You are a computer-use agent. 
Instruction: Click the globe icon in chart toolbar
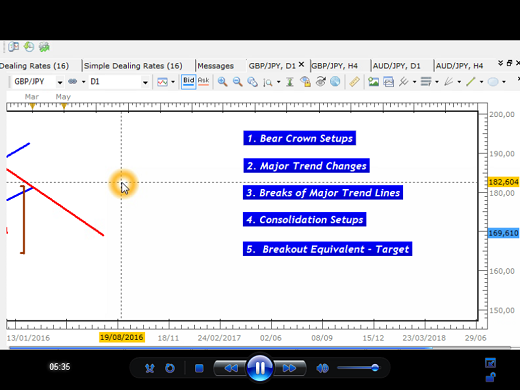point(335,82)
